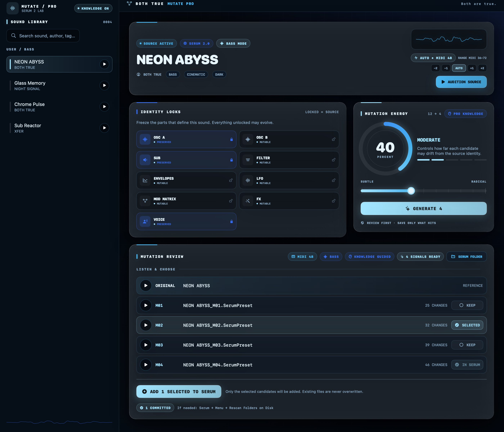Mark M03 candidate as KEEP
The width and height of the screenshot is (504, 432).
[x=467, y=345]
